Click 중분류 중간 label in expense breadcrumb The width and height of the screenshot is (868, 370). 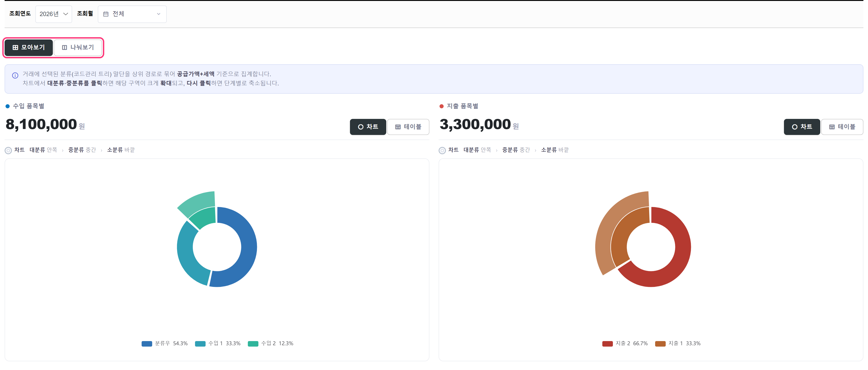[516, 150]
